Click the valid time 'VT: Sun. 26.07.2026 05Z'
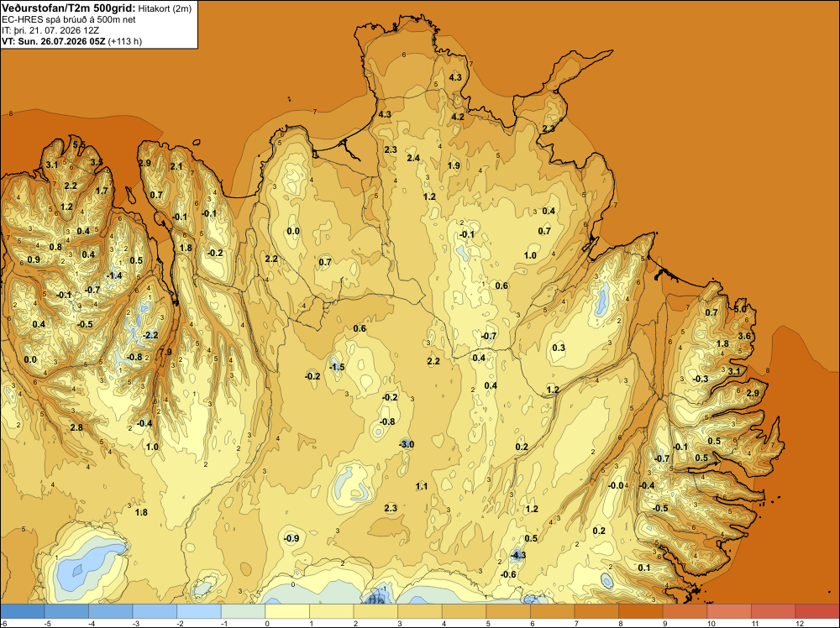Viewport: 840px width, 628px height. click(x=54, y=41)
